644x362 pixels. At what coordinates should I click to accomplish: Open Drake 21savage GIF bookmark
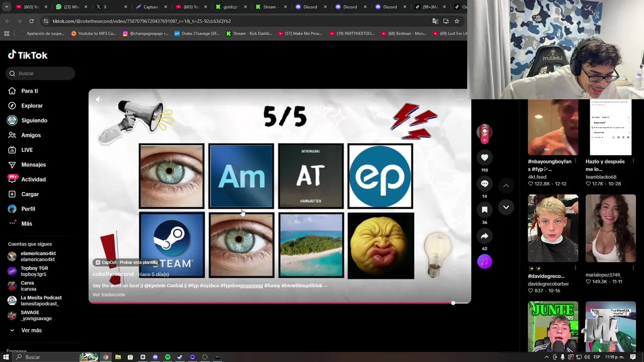coord(197,34)
